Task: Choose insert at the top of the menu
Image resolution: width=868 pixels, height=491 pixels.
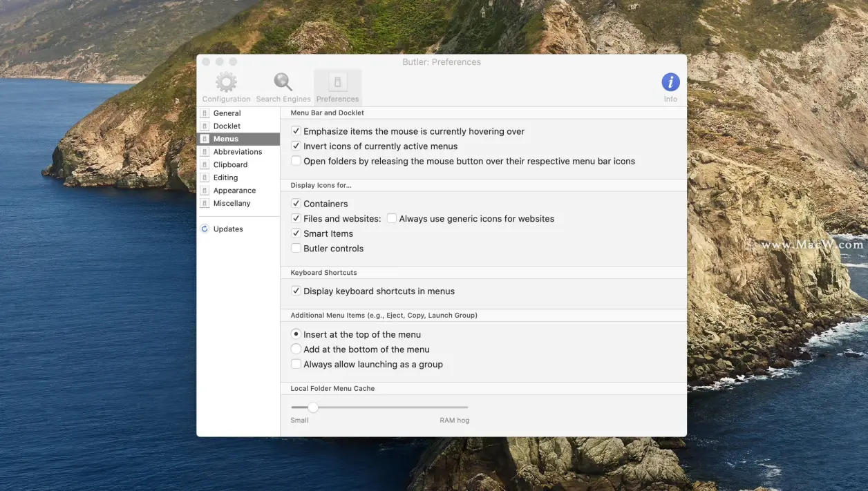Action: click(x=296, y=334)
